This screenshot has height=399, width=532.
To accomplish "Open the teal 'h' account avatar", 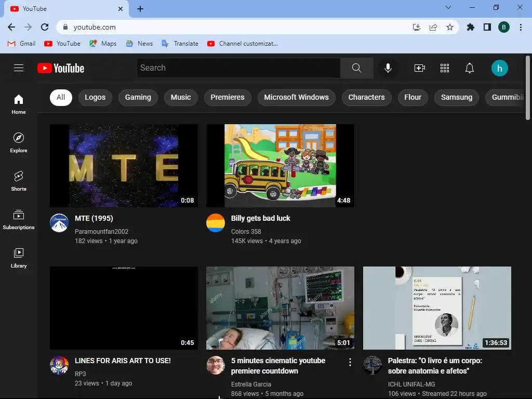I will click(x=499, y=68).
